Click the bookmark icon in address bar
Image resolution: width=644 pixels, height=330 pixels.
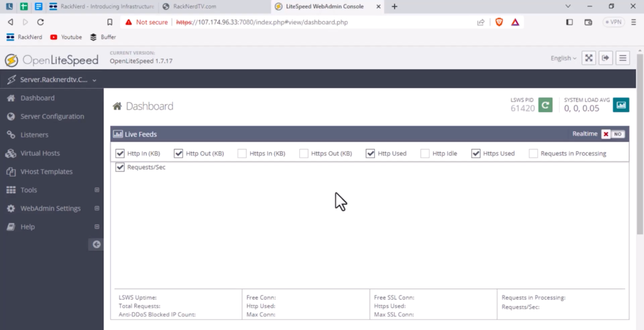point(109,22)
